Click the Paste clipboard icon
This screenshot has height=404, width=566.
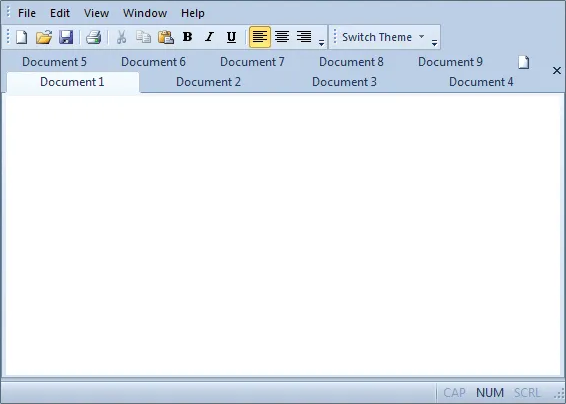(166, 37)
